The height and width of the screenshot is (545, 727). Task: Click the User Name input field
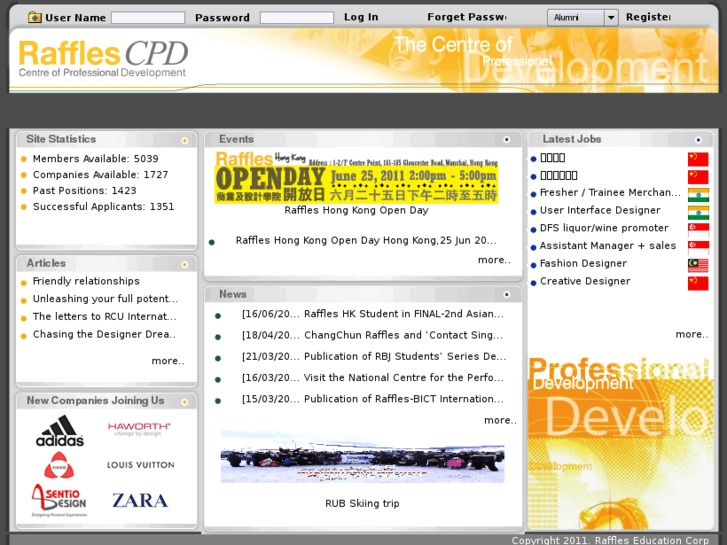[148, 18]
